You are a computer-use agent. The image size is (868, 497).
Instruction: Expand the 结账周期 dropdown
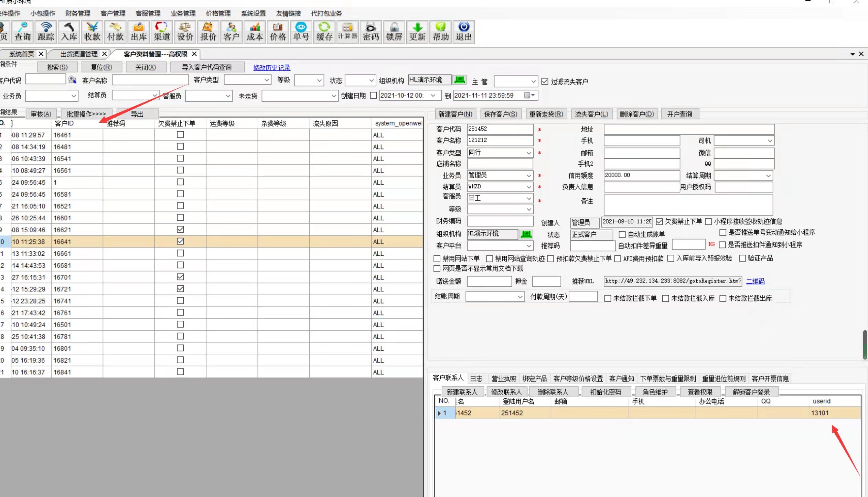520,297
